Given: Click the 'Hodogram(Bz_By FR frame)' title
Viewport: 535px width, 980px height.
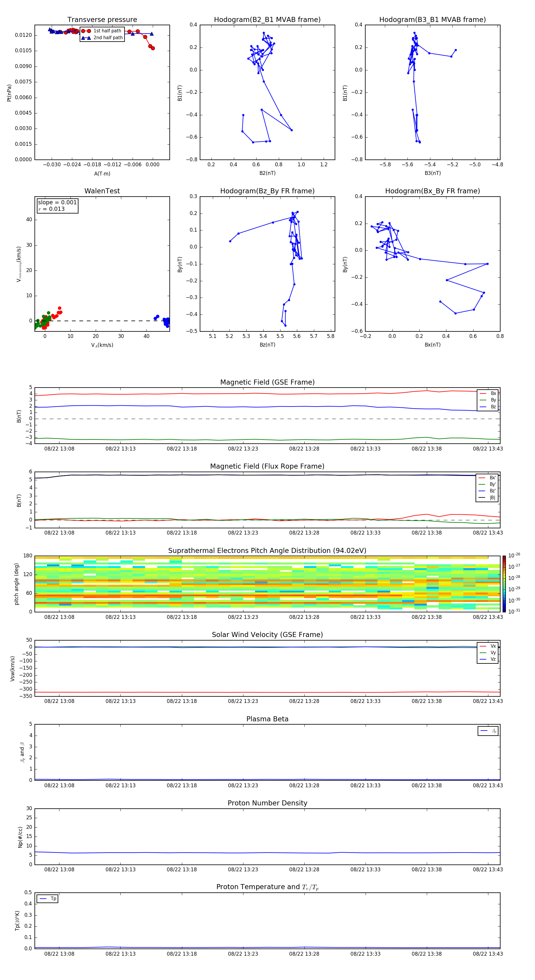Looking at the screenshot, I should 267,191.
